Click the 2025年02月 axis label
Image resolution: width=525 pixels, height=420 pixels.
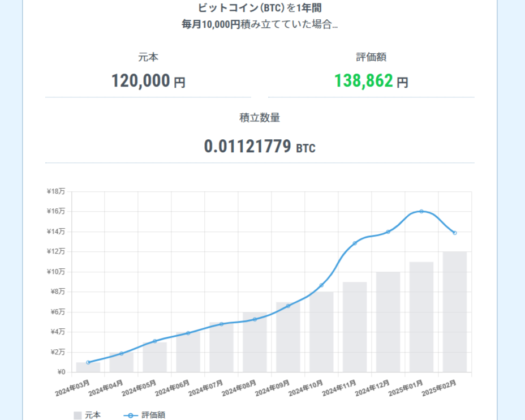pyautogui.click(x=439, y=388)
